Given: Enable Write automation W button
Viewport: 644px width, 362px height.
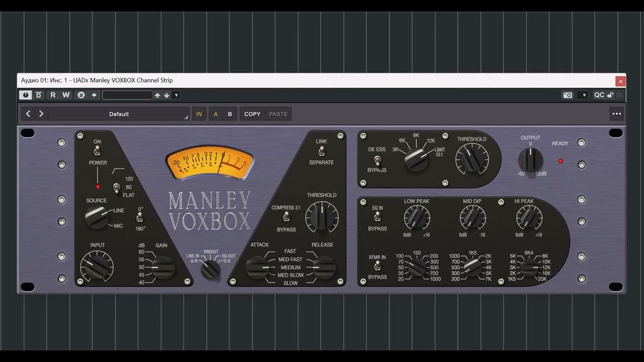Looking at the screenshot, I should click(66, 95).
